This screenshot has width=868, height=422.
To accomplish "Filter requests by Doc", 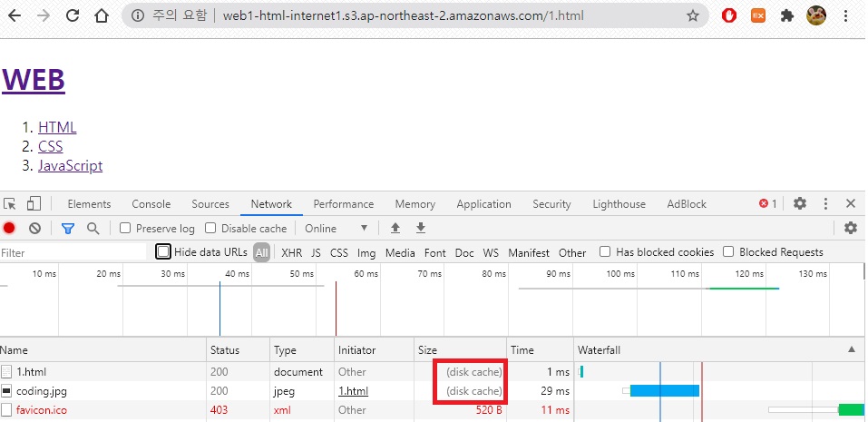I will pos(464,253).
